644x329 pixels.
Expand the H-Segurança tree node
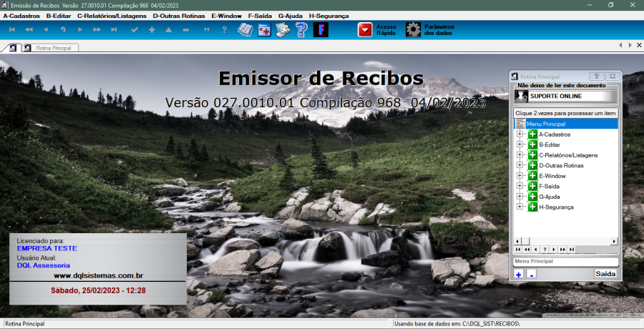click(x=519, y=207)
